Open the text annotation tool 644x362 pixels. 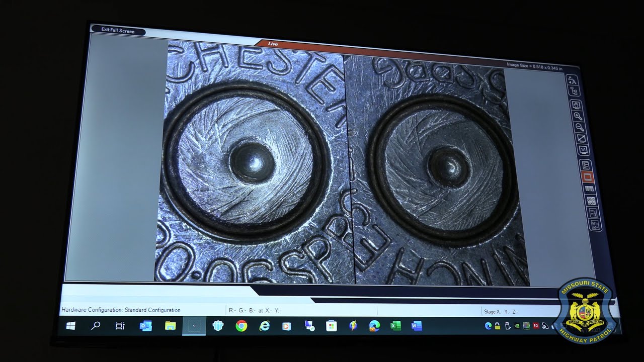point(573,80)
